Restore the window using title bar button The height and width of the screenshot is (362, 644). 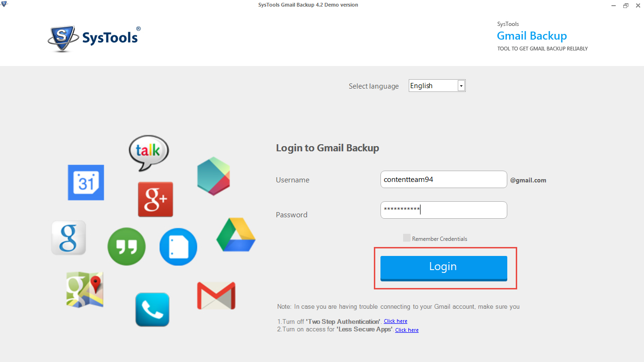point(626,6)
